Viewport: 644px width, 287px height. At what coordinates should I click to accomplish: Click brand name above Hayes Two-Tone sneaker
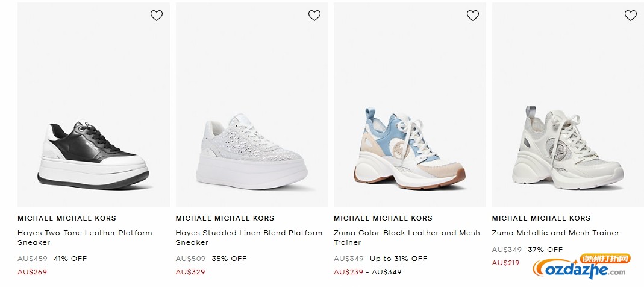tap(67, 218)
